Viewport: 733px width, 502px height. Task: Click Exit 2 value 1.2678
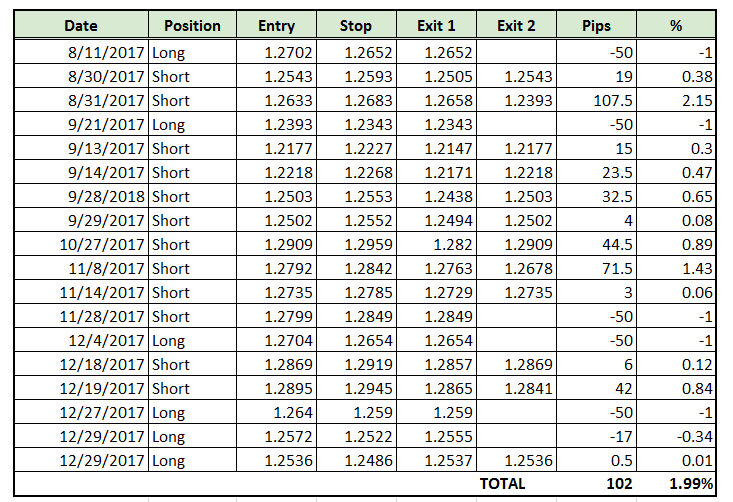[x=516, y=268]
